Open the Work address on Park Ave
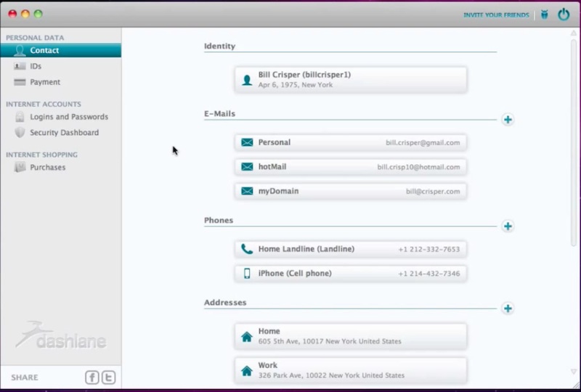The height and width of the screenshot is (392, 581). [350, 370]
